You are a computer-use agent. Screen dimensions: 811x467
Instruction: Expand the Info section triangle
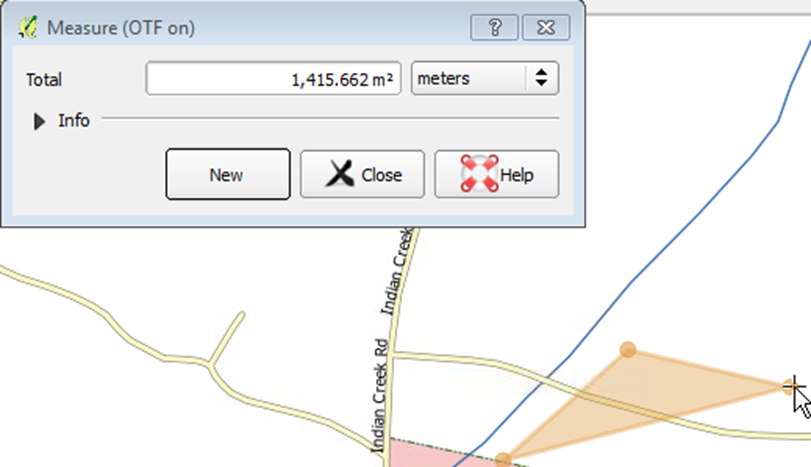coord(39,122)
